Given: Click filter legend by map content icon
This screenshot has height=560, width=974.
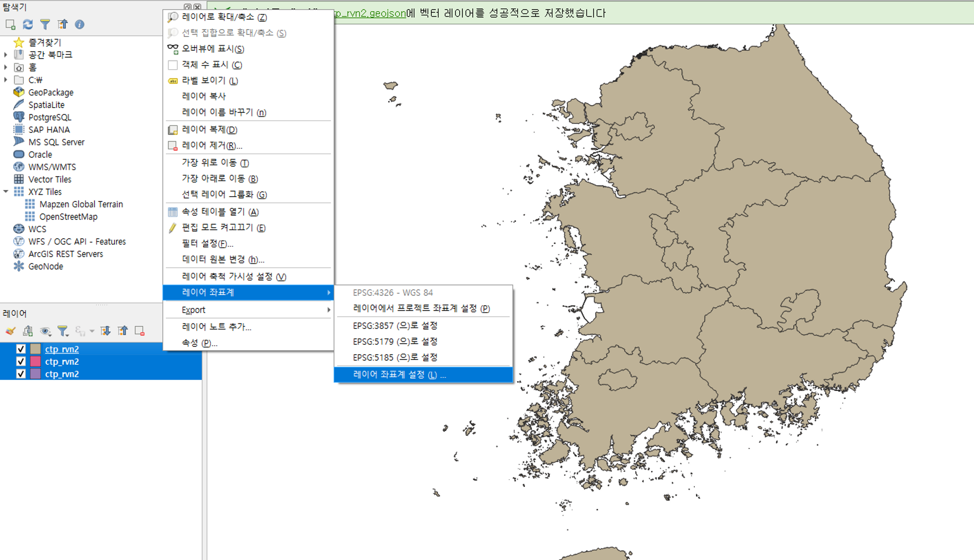Looking at the screenshot, I should point(63,331).
